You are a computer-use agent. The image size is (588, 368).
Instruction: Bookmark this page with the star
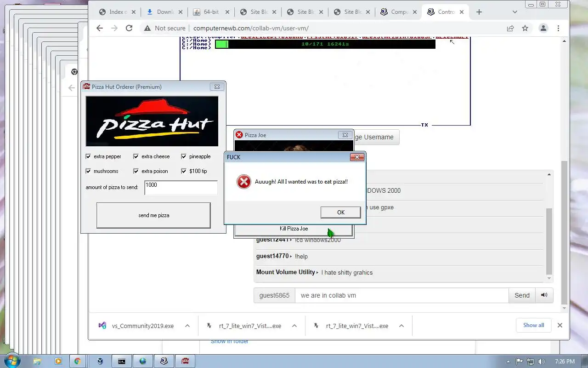tap(525, 28)
